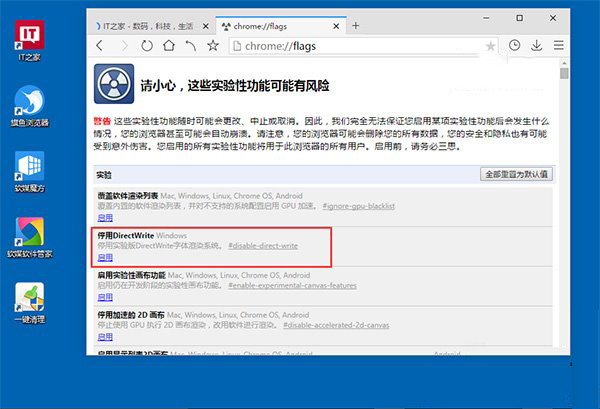Go to home page icon
This screenshot has height=409, width=600.
pos(169,46)
